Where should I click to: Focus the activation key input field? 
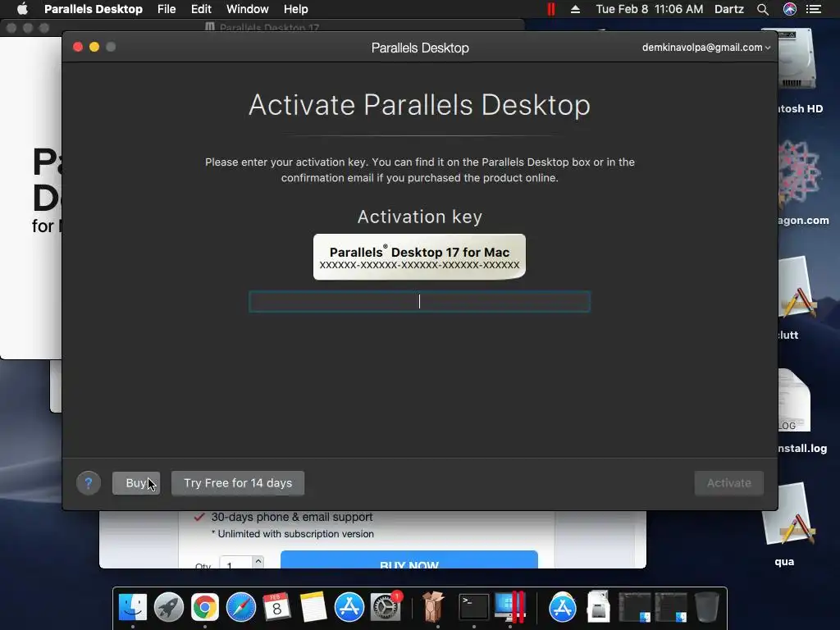[x=419, y=302]
